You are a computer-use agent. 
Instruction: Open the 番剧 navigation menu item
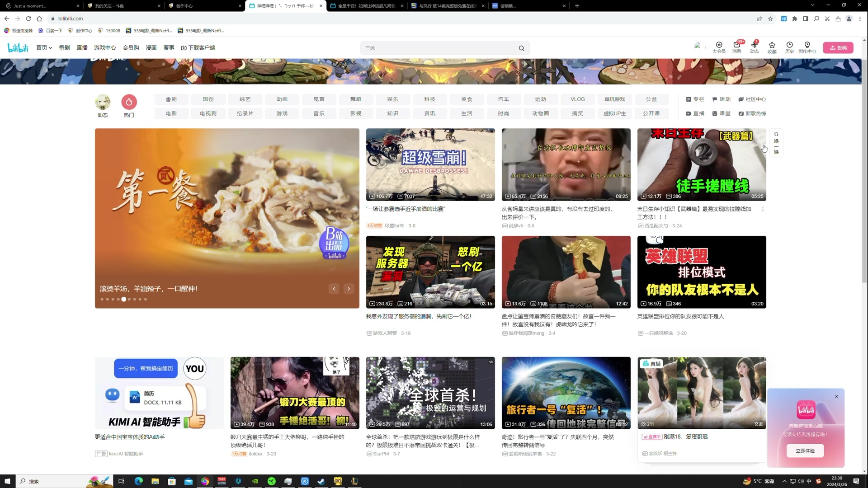[64, 47]
